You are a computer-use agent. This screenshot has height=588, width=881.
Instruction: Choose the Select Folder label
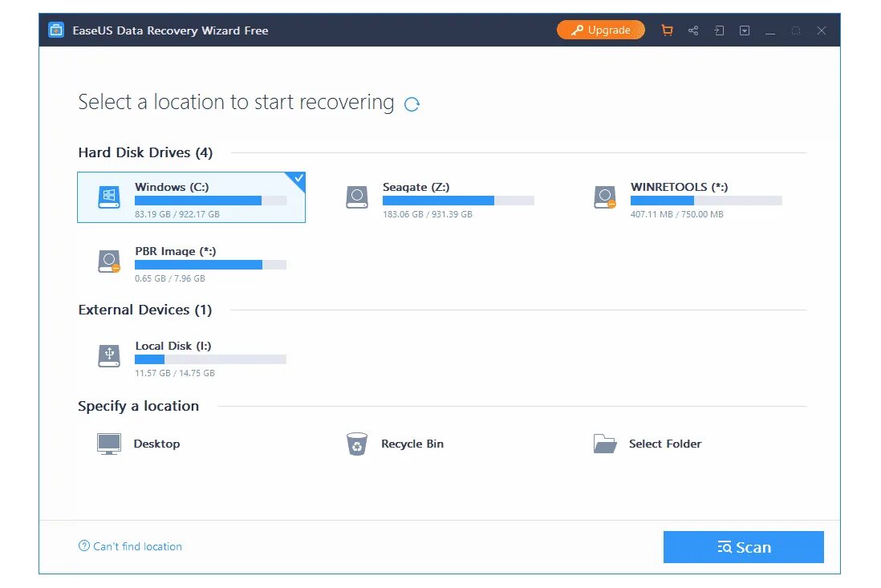pyautogui.click(x=665, y=444)
